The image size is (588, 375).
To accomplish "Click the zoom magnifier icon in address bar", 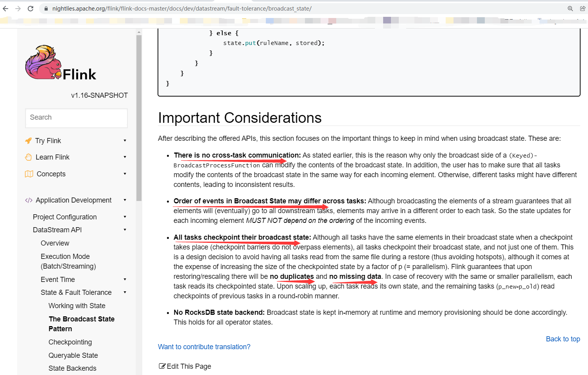I will 570,9.
